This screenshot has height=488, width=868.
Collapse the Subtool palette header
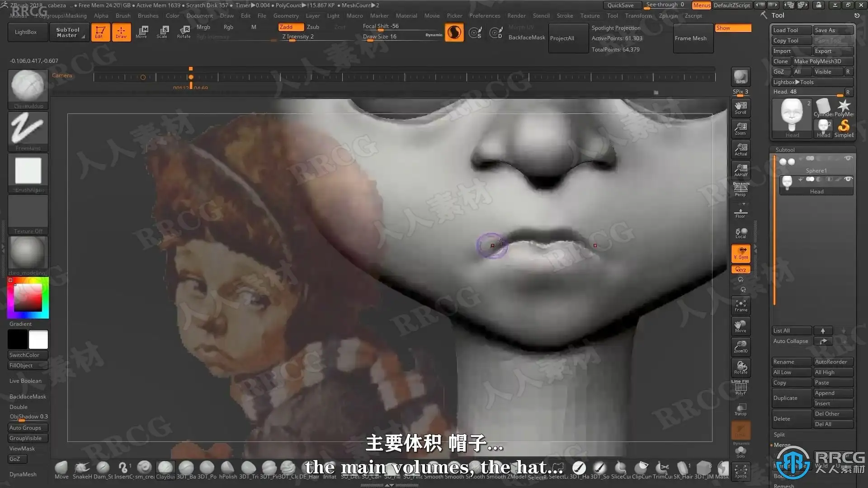785,150
